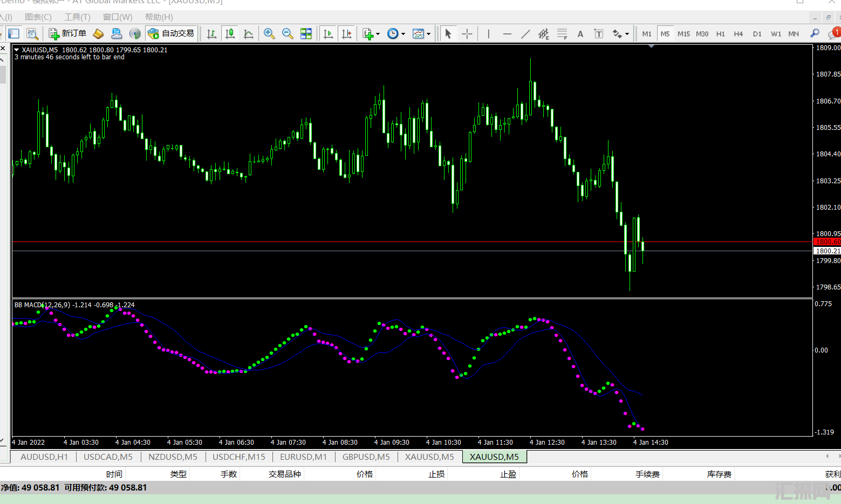
Task: Draw a trendline with the diagonal line tool
Action: [525, 34]
